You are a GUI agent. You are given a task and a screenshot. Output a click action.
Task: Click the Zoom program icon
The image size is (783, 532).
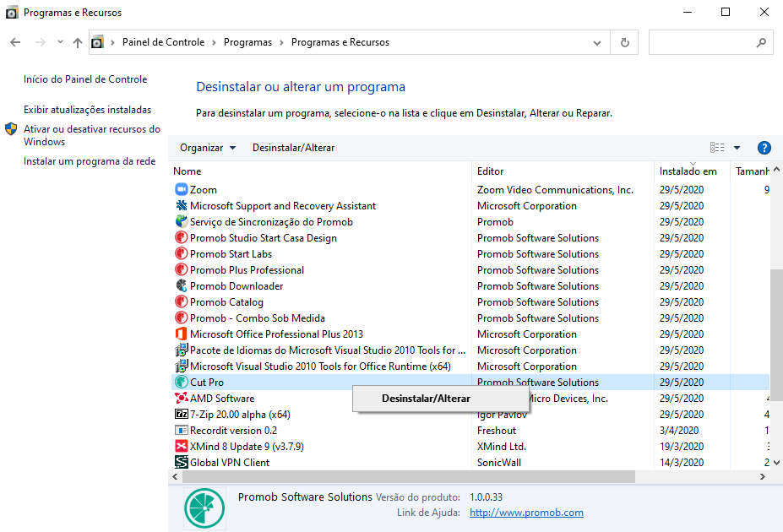pos(182,190)
